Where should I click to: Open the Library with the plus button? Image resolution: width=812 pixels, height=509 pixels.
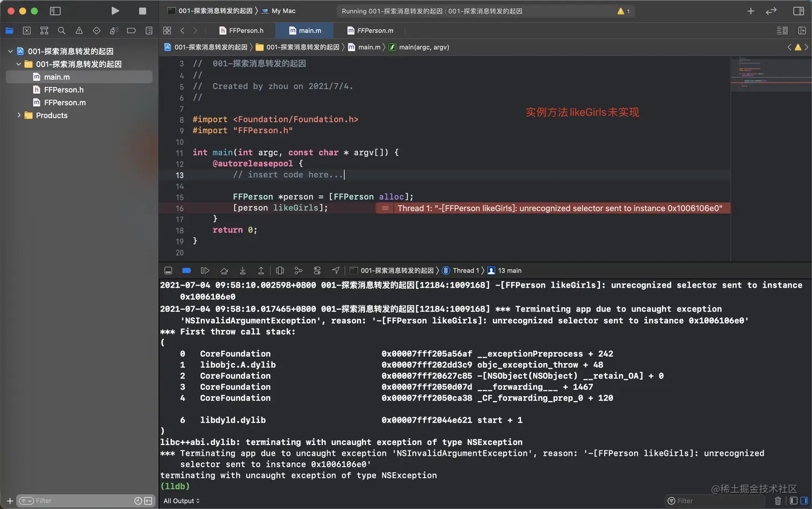751,11
